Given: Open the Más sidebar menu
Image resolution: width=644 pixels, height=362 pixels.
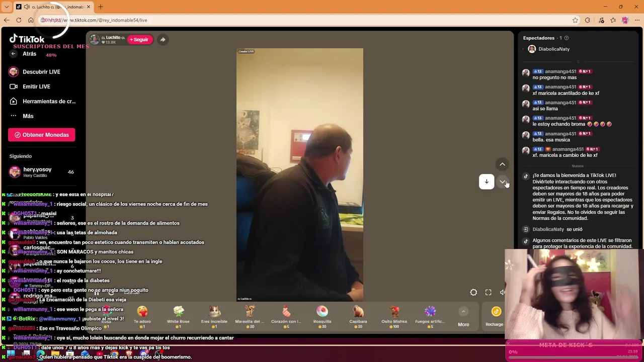Looking at the screenshot, I should click(28, 116).
